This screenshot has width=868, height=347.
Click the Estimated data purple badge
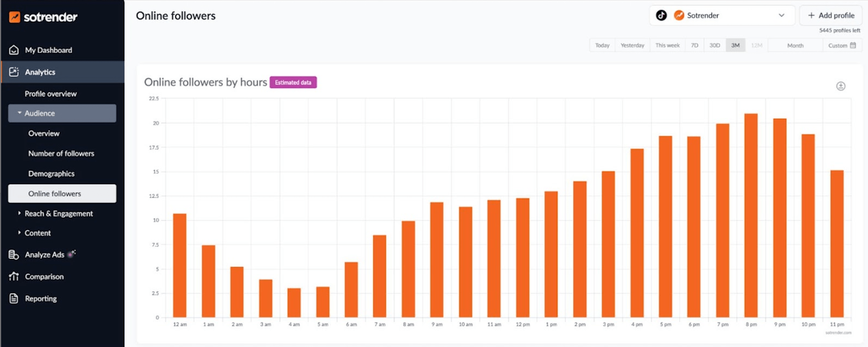(x=293, y=82)
